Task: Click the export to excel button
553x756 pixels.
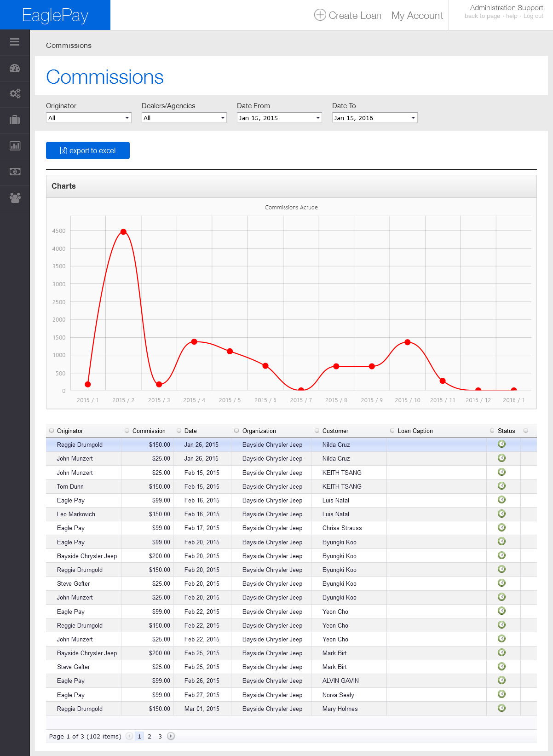Action: tap(88, 150)
